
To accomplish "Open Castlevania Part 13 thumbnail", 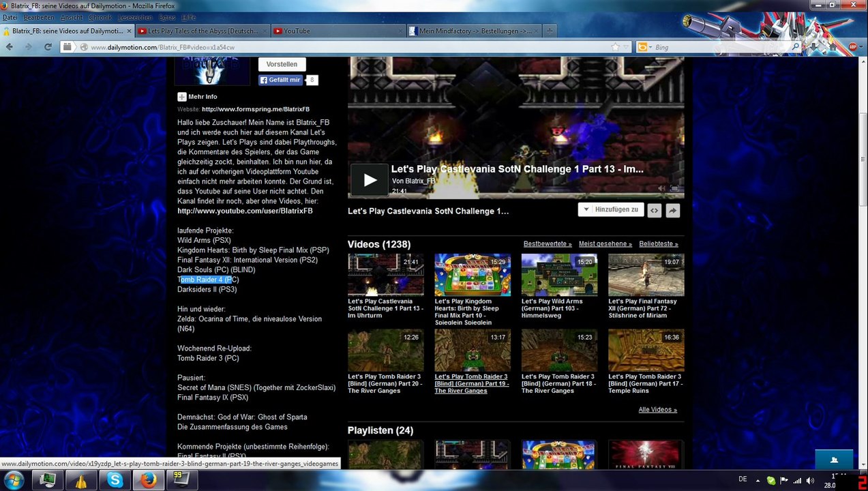I will tap(386, 275).
